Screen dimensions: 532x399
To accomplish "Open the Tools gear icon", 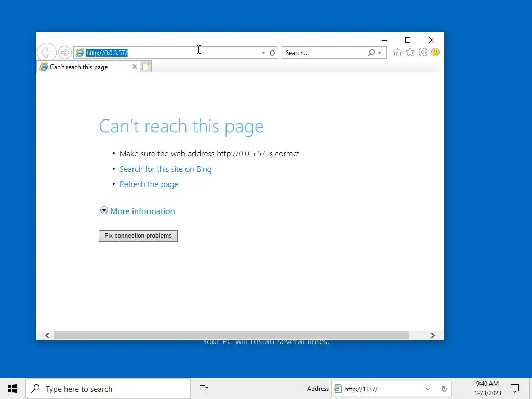I will point(423,52).
